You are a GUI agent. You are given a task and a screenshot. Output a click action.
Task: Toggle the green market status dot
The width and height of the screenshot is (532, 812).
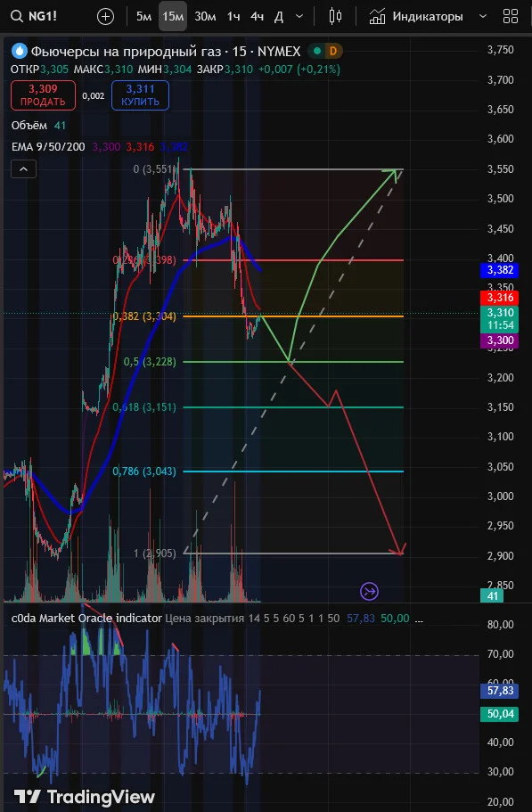point(315,51)
